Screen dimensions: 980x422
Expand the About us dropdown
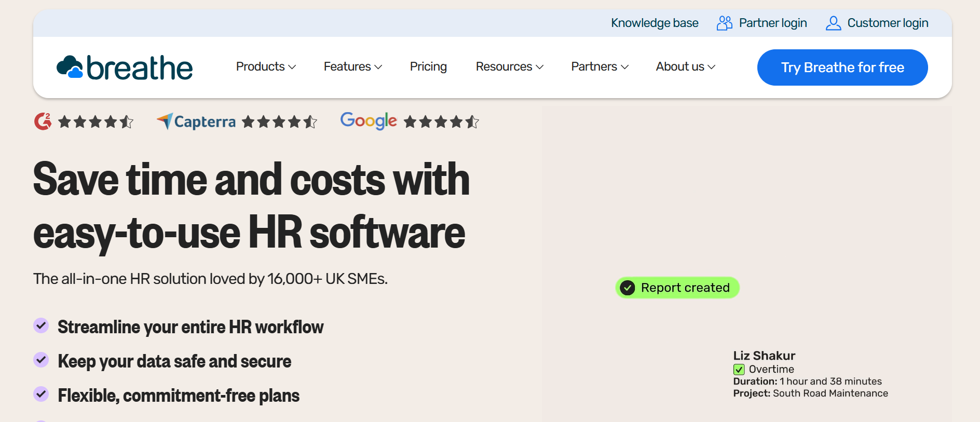(686, 66)
